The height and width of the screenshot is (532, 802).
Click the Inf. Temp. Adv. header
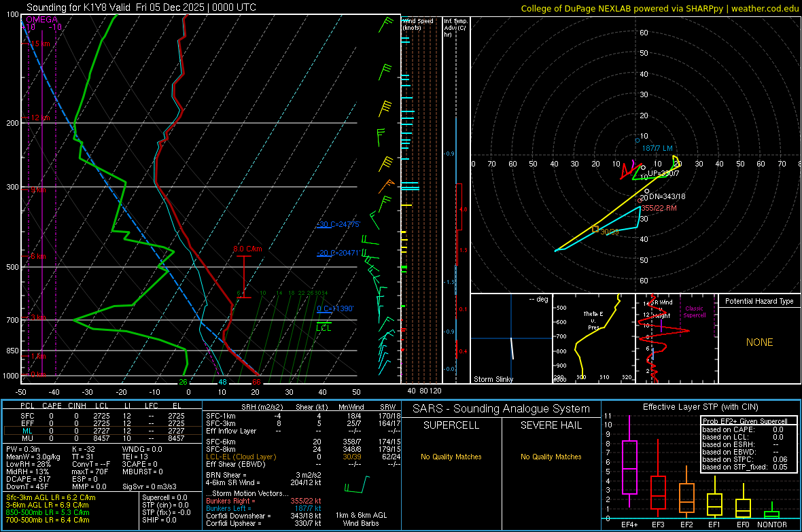pos(455,28)
